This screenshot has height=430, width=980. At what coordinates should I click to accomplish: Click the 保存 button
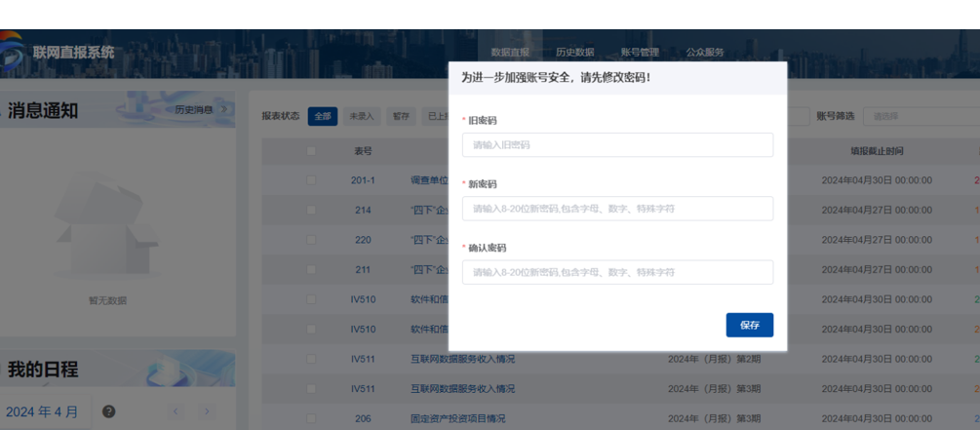[749, 325]
